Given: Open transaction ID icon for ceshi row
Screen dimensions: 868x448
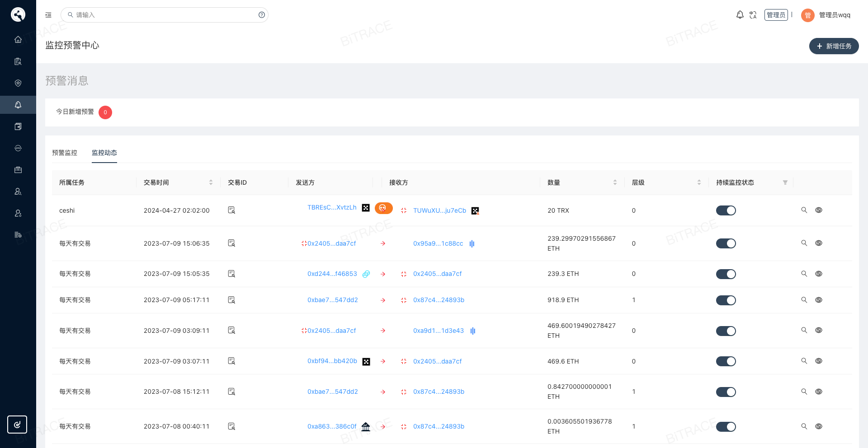Looking at the screenshot, I should (x=231, y=210).
